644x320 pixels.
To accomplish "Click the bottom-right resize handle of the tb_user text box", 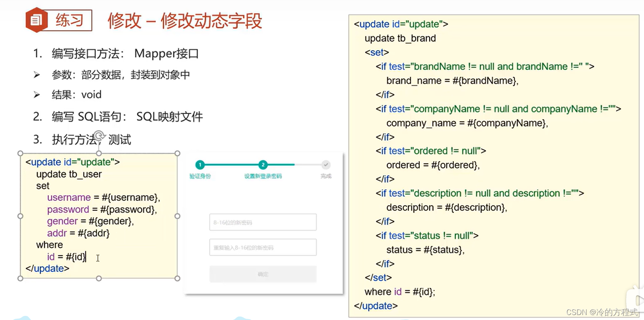I will point(177,278).
